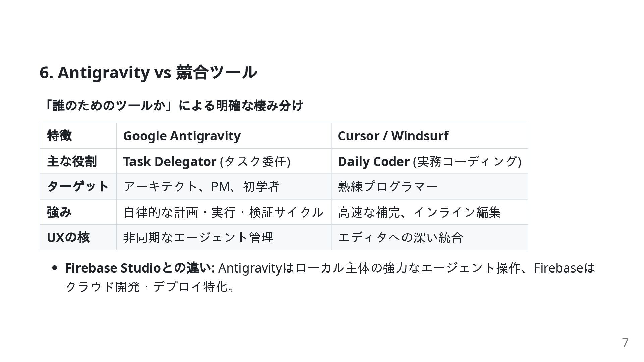This screenshot has width=644, height=362.
Task: Click the '非同期なエージェント管理' cell
Action: [198, 237]
